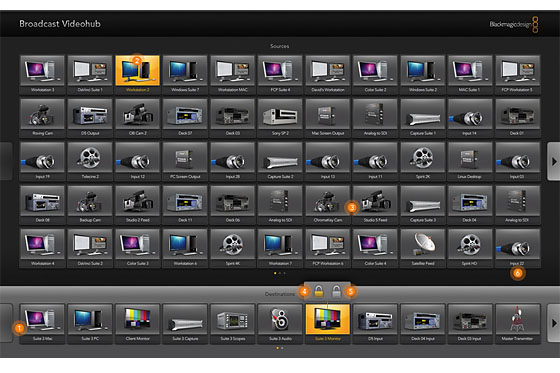The width and height of the screenshot is (560, 373).
Task: Select the Input 22 source
Action: click(x=517, y=248)
